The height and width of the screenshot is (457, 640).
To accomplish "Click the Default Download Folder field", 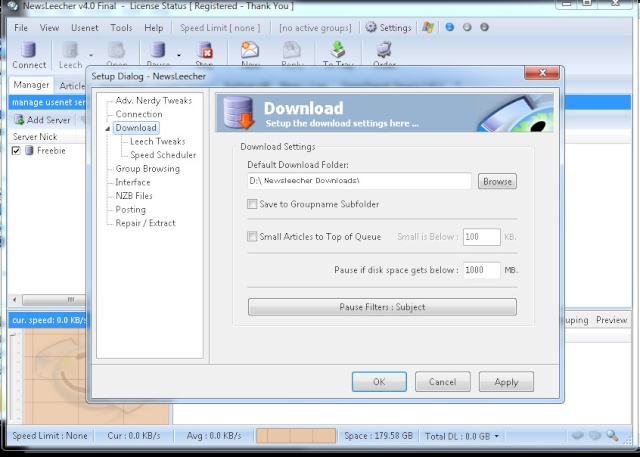I will coord(359,181).
